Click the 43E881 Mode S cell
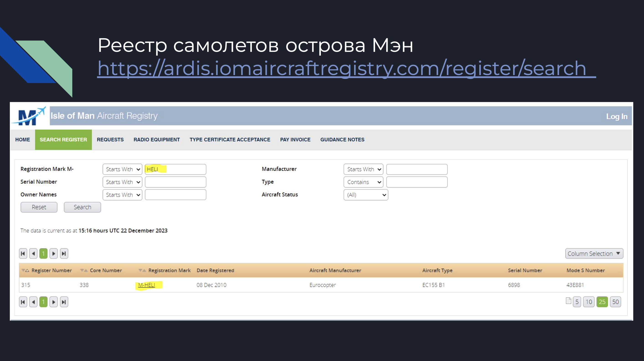Image resolution: width=644 pixels, height=361 pixels. tap(575, 285)
